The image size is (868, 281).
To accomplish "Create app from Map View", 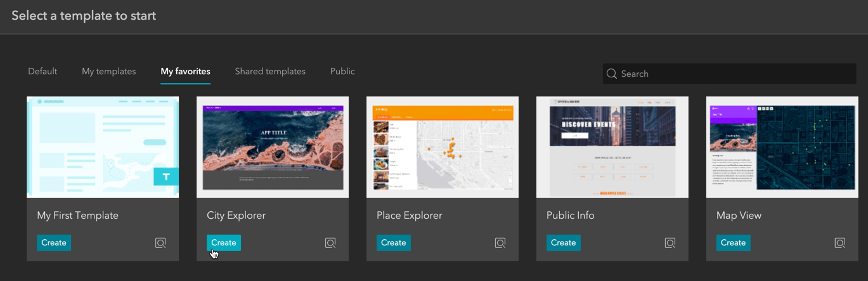I will coord(734,243).
